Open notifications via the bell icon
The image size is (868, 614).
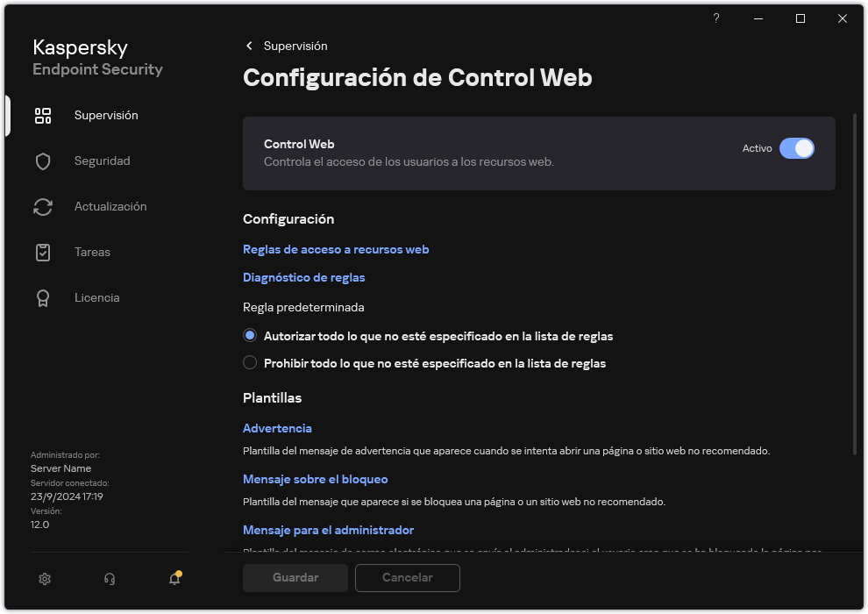click(175, 578)
